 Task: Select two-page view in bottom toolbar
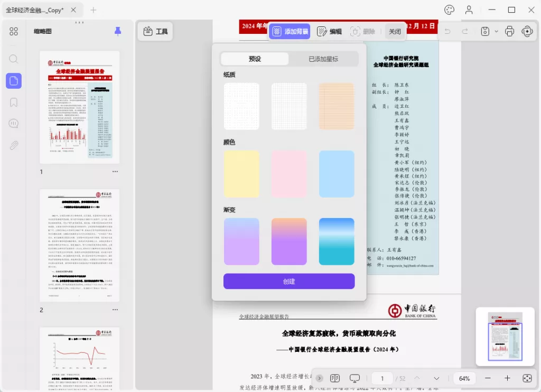[x=335, y=378]
